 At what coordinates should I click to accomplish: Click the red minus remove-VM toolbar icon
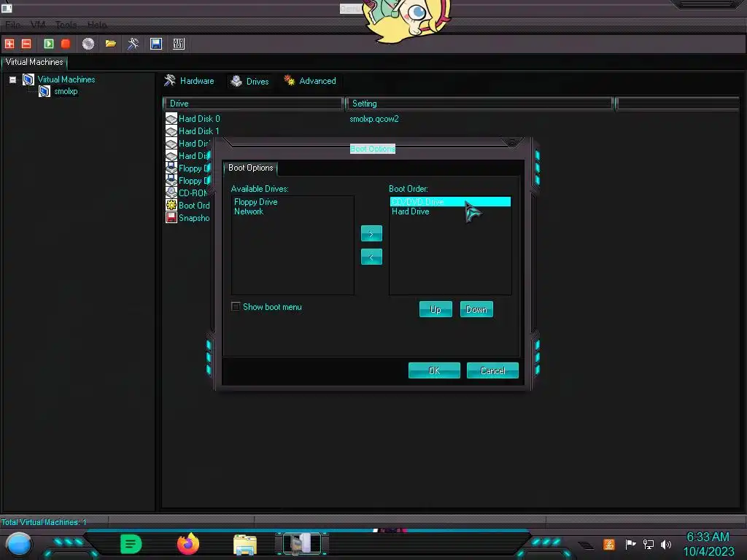[26, 44]
